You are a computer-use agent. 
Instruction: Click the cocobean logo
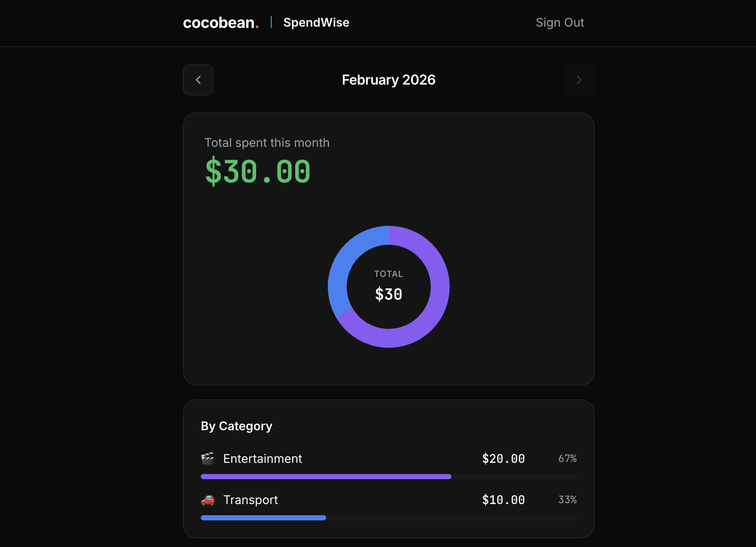220,22
